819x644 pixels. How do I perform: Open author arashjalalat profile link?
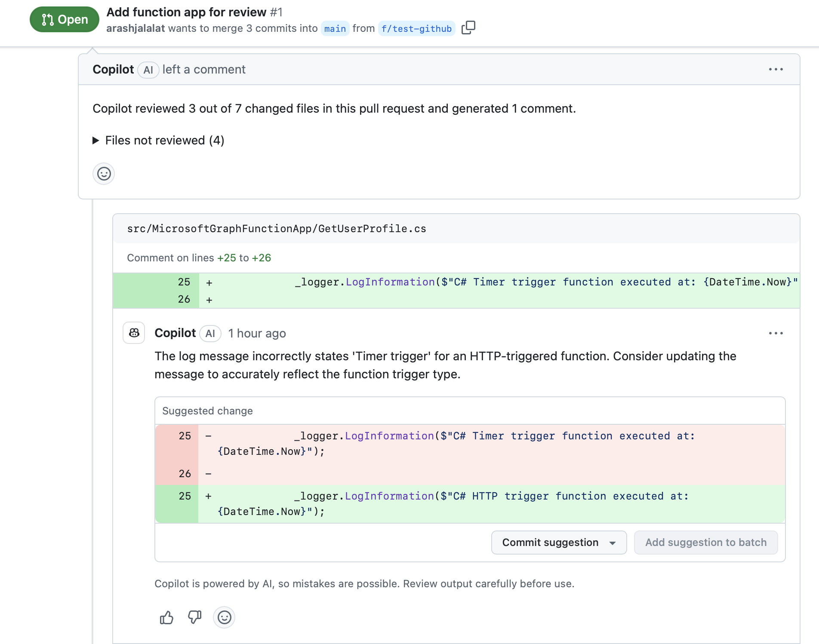click(135, 28)
